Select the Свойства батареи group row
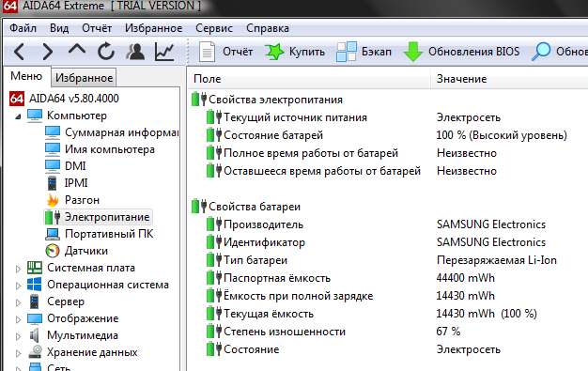This screenshot has height=371, width=588. pos(246,207)
